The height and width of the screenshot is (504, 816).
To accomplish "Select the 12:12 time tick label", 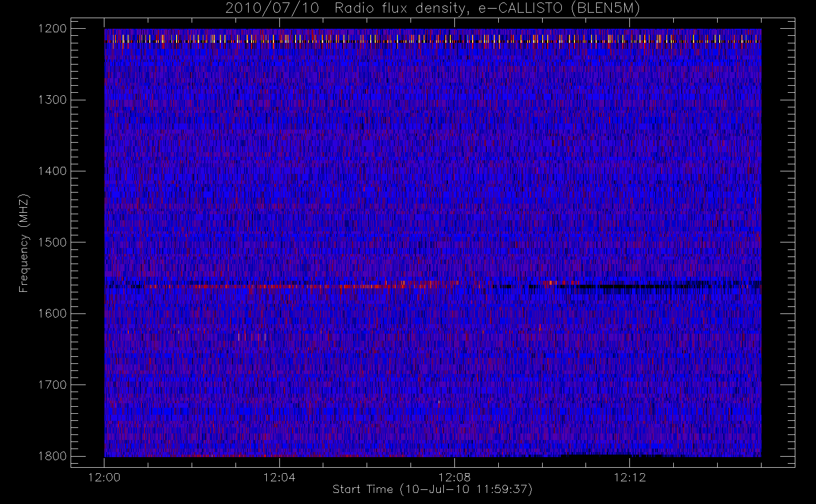I will pyautogui.click(x=630, y=477).
